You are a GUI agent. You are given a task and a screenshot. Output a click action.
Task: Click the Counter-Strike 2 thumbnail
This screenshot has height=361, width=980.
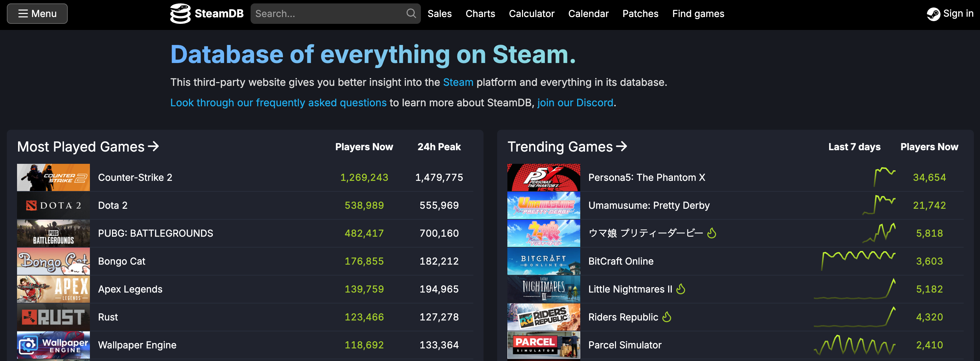(x=53, y=177)
